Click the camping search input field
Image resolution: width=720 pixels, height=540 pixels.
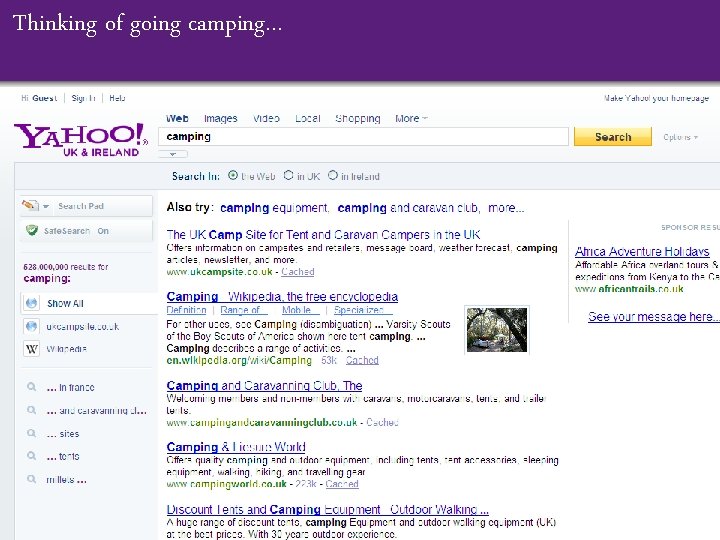[x=363, y=136]
